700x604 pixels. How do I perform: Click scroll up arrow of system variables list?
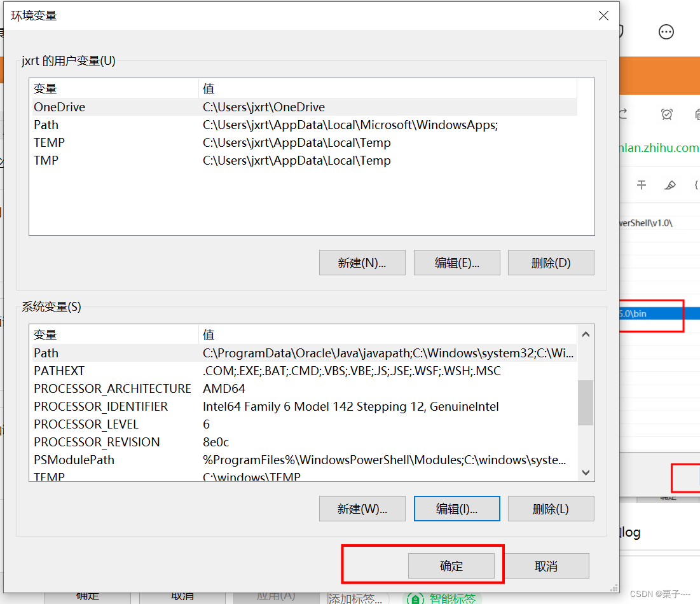586,334
